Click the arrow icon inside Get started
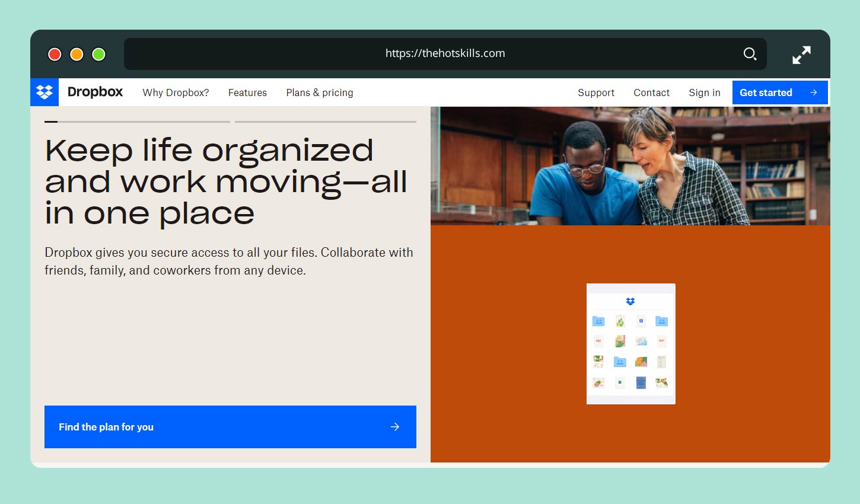The height and width of the screenshot is (504, 860). point(814,92)
